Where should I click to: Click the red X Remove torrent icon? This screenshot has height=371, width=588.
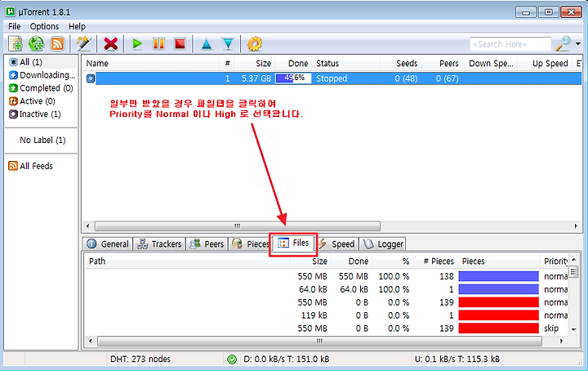pos(110,44)
